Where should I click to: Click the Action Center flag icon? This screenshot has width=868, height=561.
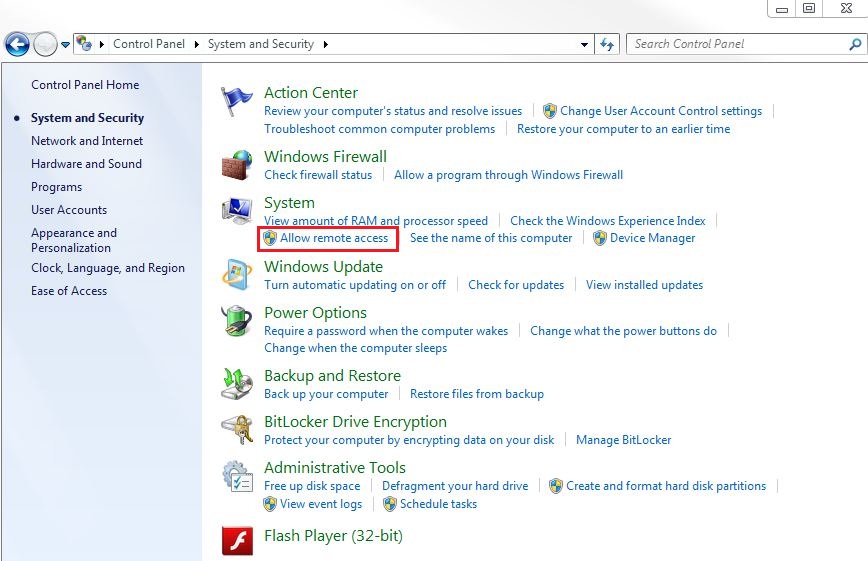[236, 101]
